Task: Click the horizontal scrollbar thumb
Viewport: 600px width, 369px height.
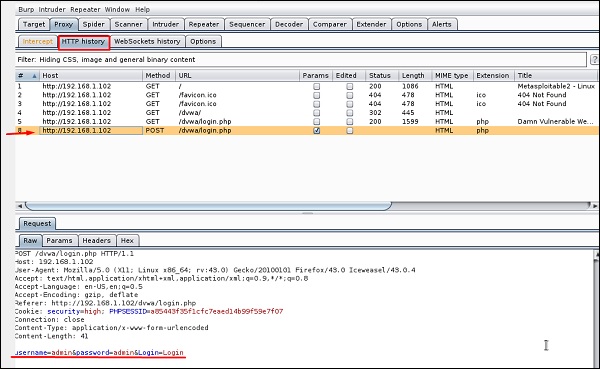Action: 209,206
